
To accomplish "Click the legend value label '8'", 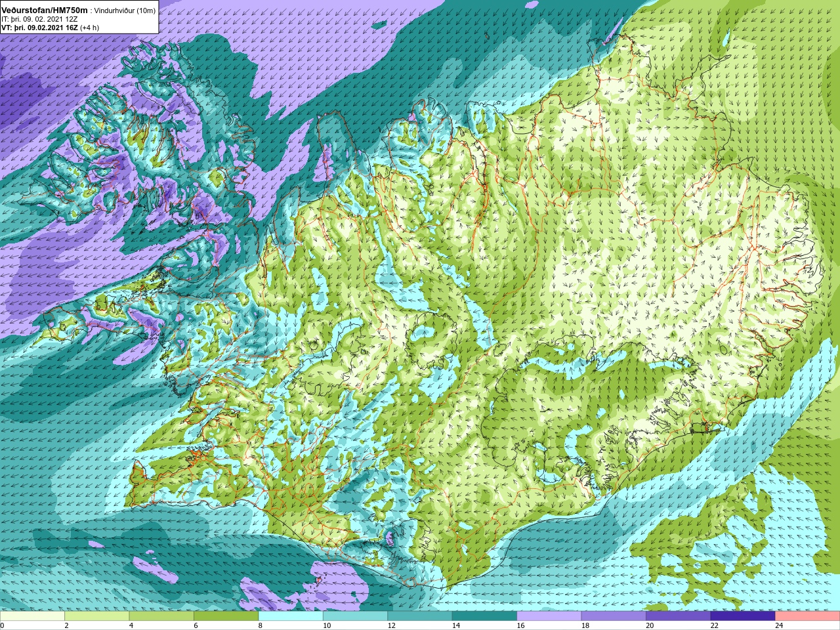I will coord(260,625).
